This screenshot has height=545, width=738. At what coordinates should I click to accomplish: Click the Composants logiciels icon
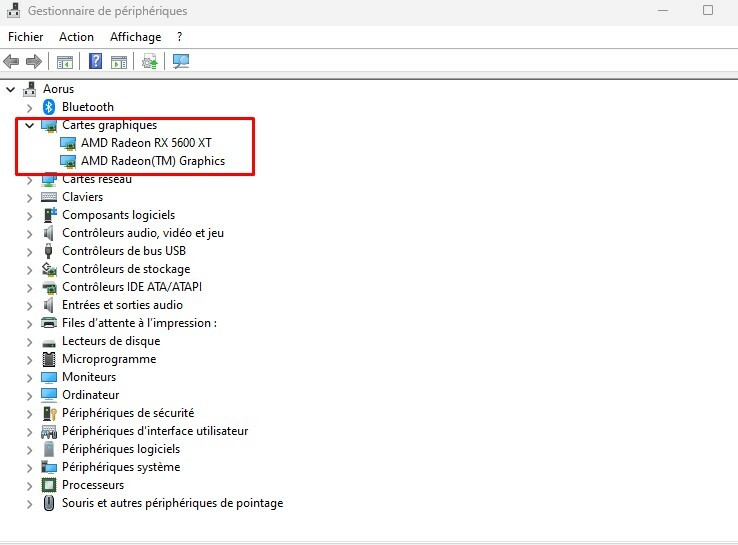(49, 215)
